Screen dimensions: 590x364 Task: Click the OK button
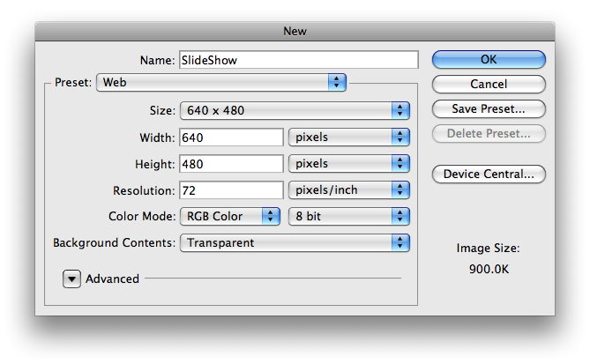pyautogui.click(x=489, y=60)
